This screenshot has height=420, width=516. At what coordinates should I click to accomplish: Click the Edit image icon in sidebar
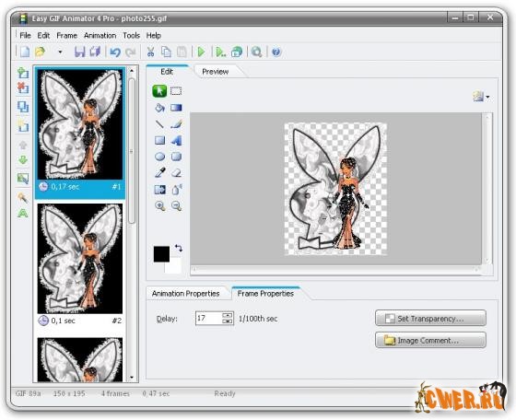point(23,179)
